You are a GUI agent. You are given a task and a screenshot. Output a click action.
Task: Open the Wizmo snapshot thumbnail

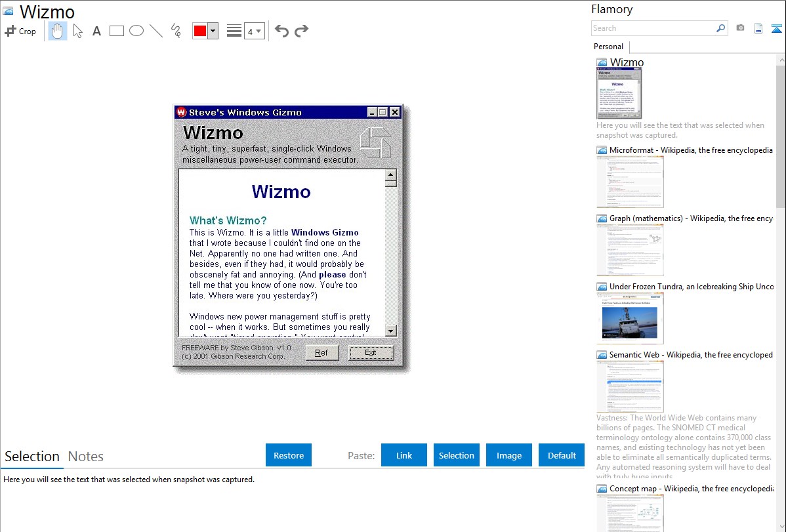(x=619, y=93)
